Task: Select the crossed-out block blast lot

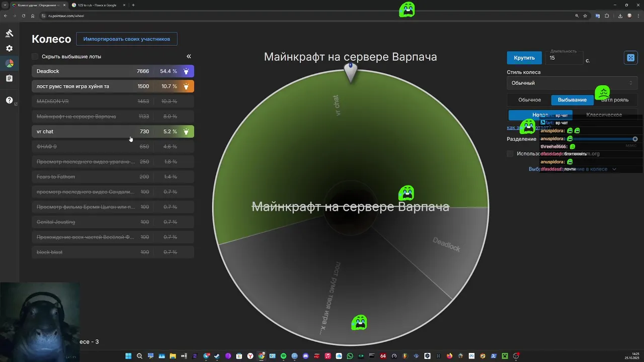Action: tap(113, 252)
